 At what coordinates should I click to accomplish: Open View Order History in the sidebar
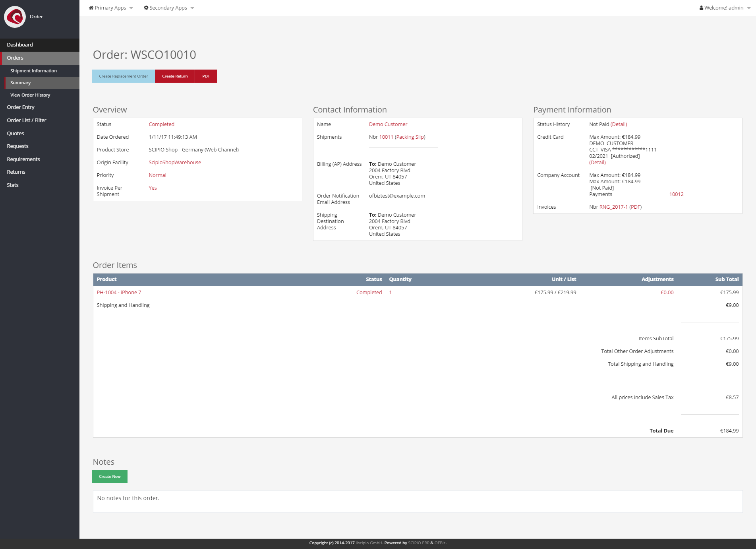(x=30, y=95)
